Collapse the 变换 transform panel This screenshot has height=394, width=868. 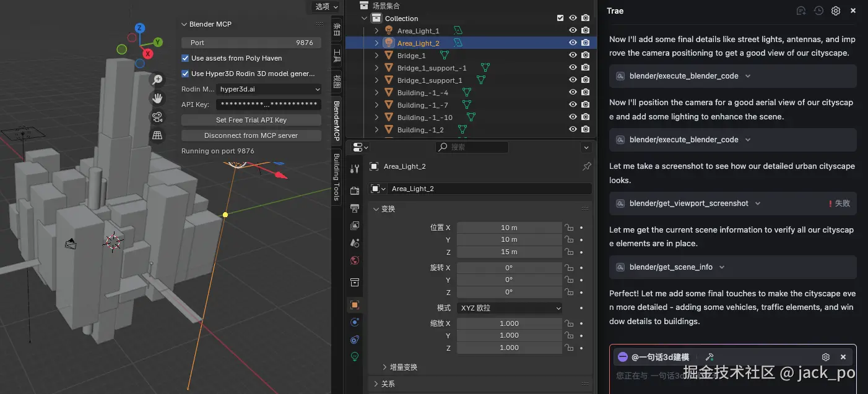tap(376, 209)
